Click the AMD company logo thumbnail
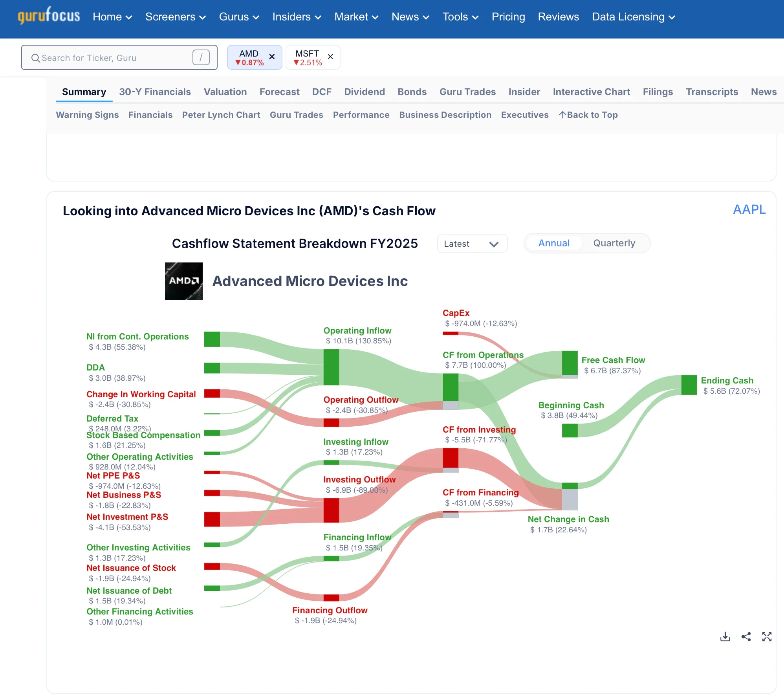This screenshot has height=697, width=784. (x=183, y=281)
